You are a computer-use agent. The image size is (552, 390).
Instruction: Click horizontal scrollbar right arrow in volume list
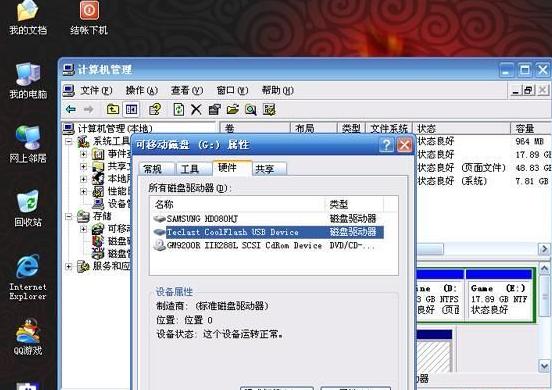click(544, 249)
